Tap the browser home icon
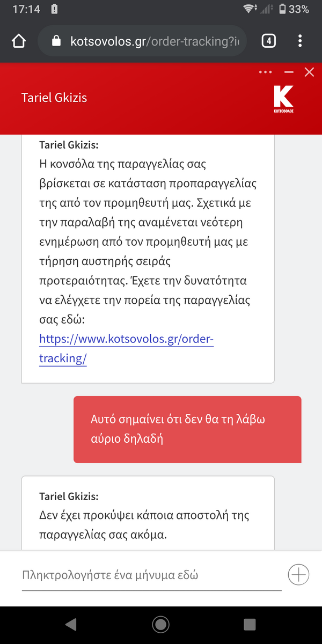322x644 pixels. [x=19, y=41]
